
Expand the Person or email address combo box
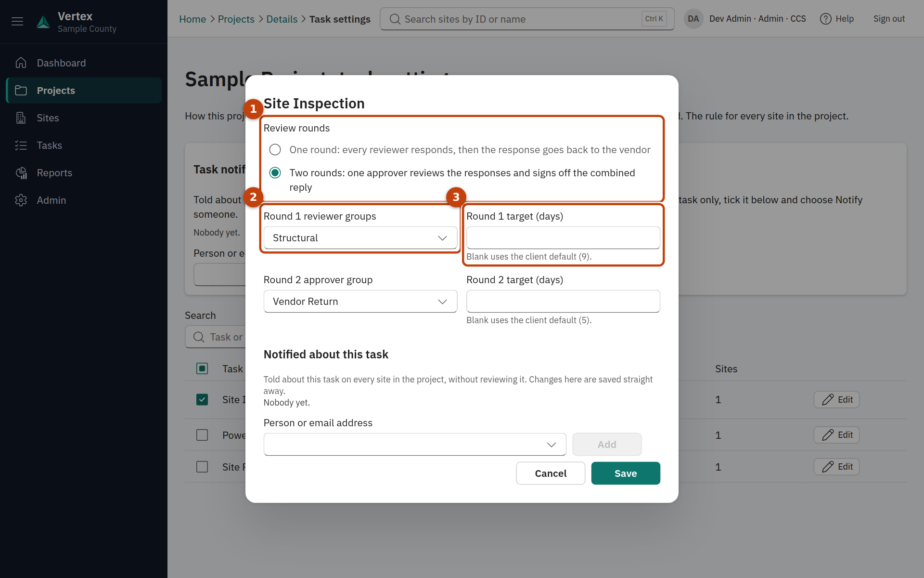tap(414, 444)
